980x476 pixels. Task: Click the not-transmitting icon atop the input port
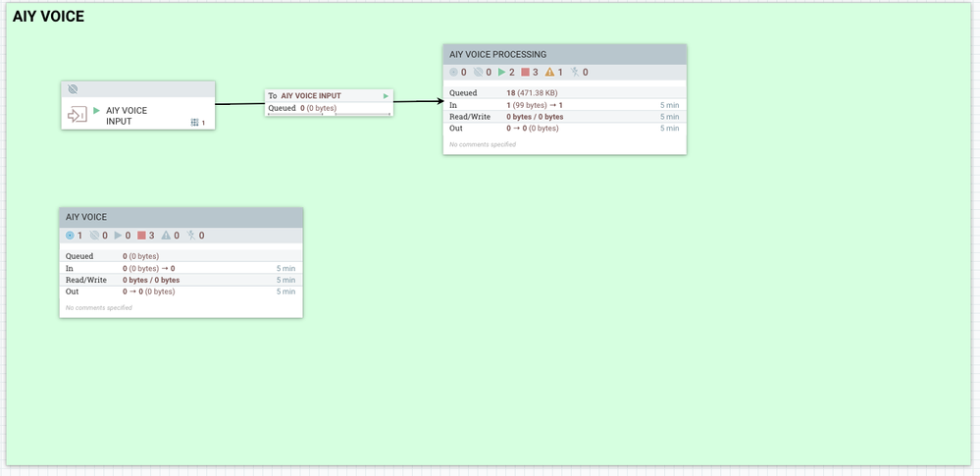point(73,89)
